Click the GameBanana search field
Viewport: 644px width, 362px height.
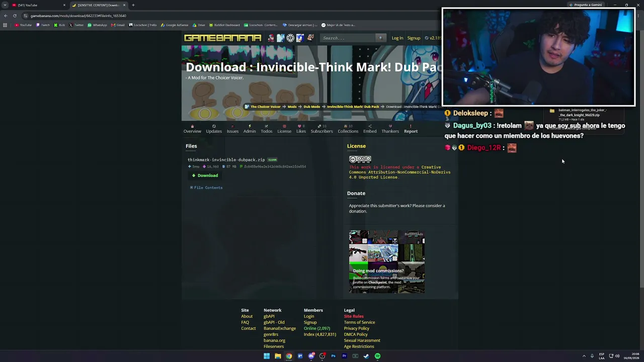pos(348,38)
